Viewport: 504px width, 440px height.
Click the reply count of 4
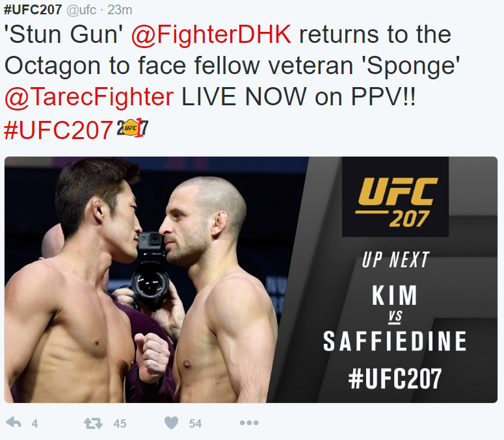point(34,423)
